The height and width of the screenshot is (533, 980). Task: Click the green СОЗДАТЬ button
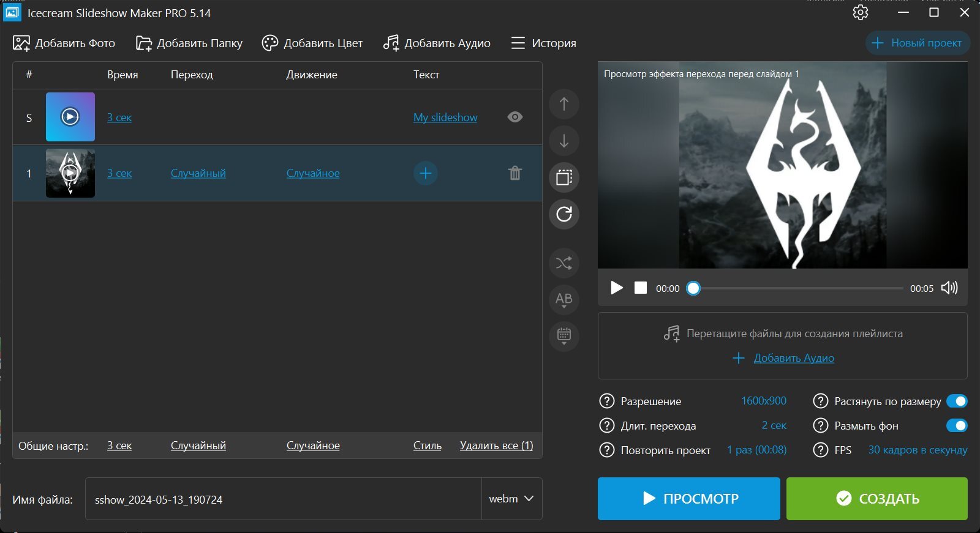(x=877, y=499)
